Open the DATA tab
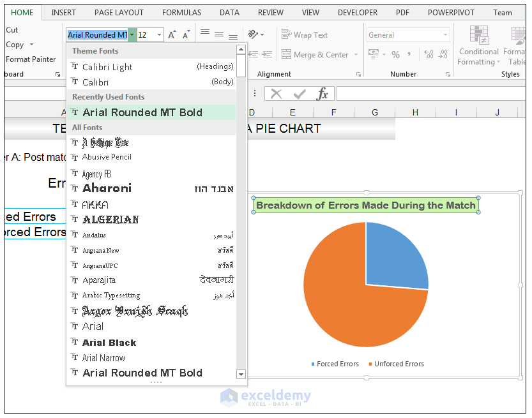This screenshot has width=532, height=418. [x=229, y=13]
